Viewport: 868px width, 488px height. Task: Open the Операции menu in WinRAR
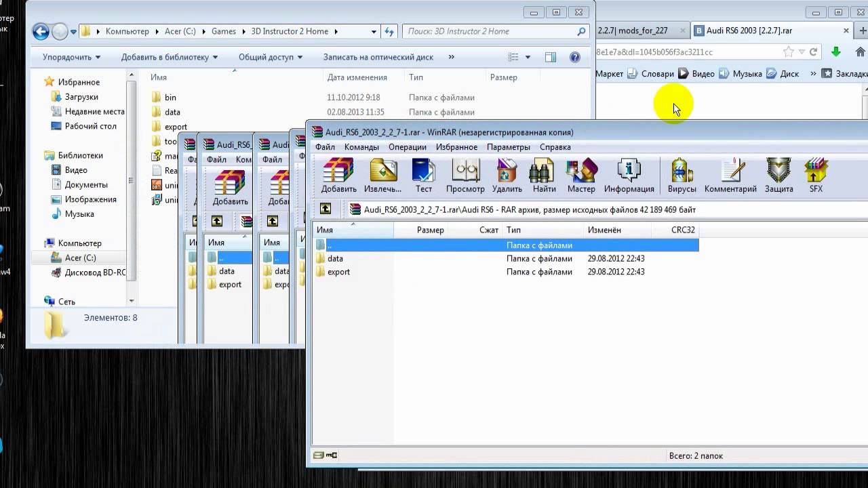pyautogui.click(x=408, y=147)
